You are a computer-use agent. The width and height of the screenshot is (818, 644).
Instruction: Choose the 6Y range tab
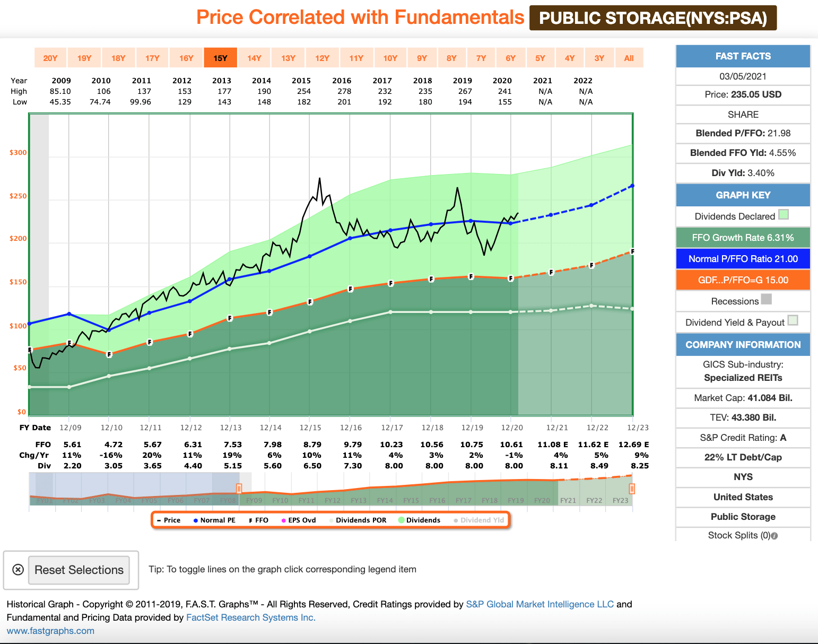(x=510, y=58)
